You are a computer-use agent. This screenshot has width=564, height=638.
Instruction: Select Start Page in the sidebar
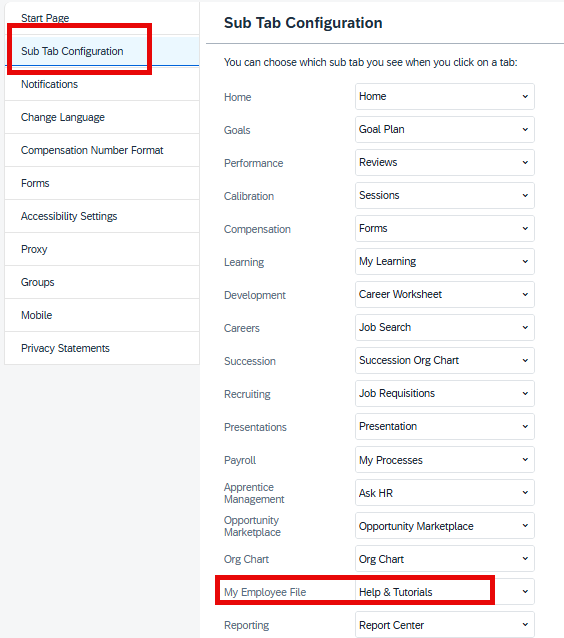102,18
